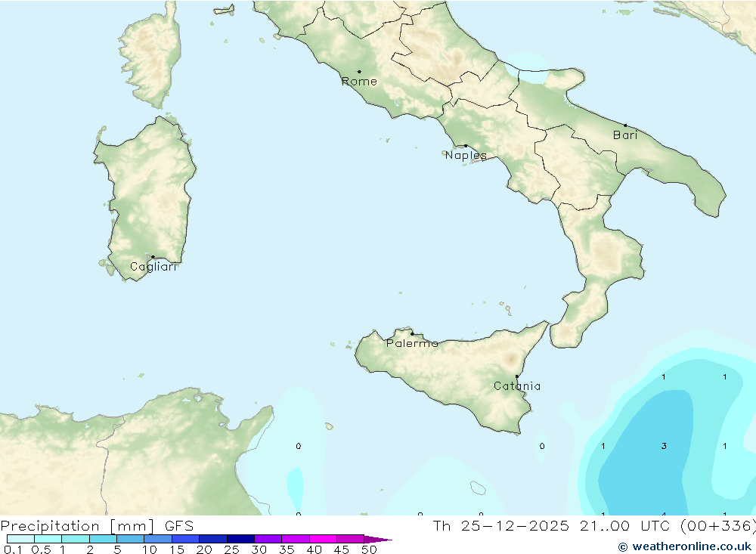Click the "0.1" legend value
This screenshot has width=756, height=554.
coord(13,549)
